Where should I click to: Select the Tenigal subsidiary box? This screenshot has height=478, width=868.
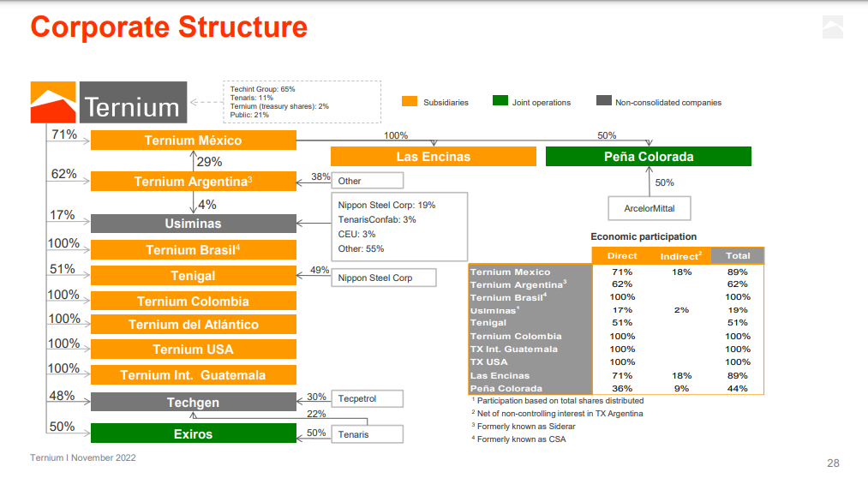193,276
